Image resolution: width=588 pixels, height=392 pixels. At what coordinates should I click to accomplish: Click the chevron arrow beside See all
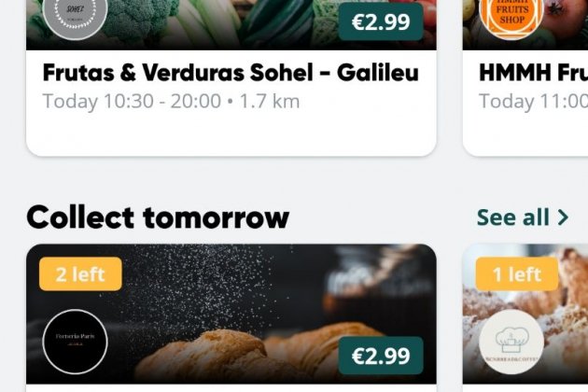pos(563,217)
